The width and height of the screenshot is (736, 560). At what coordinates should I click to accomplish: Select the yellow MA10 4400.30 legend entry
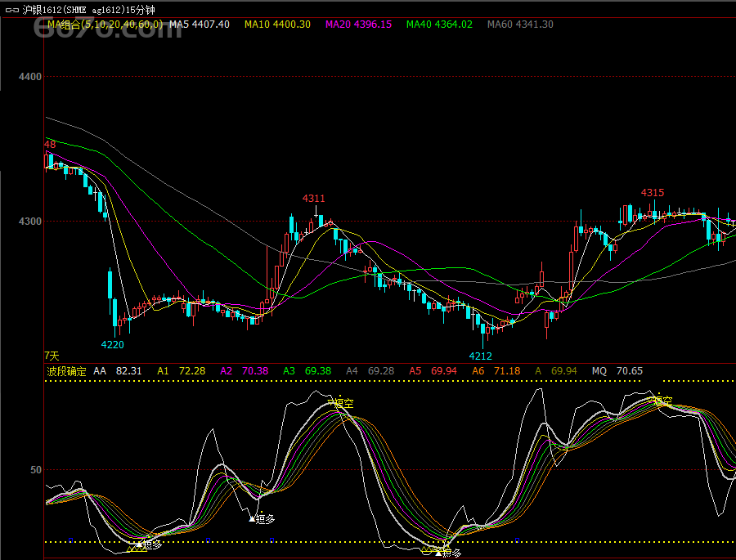[x=277, y=25]
